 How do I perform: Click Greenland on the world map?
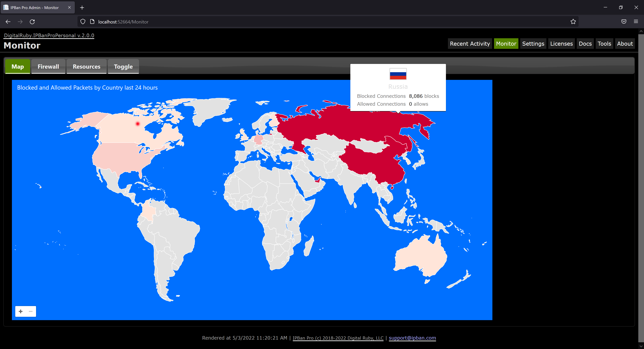tap(210, 110)
